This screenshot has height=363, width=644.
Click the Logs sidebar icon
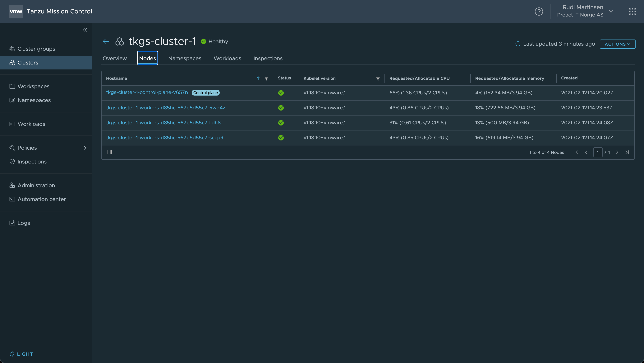(12, 223)
